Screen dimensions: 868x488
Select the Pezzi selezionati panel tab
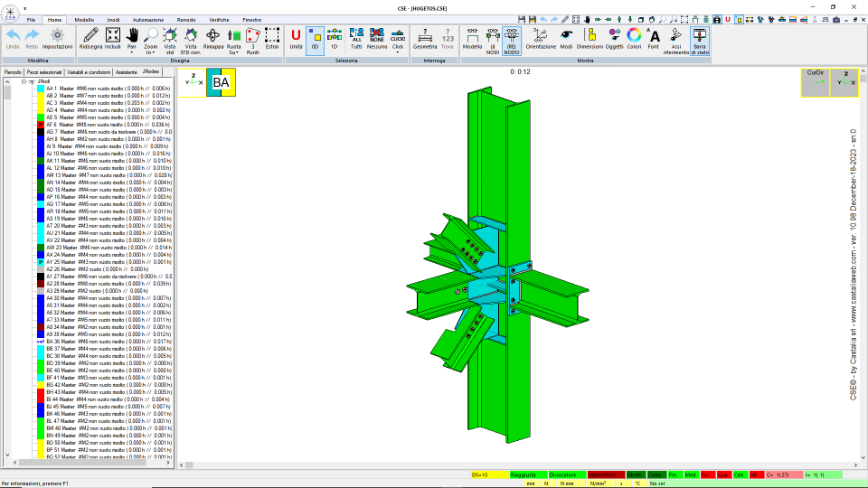(44, 72)
